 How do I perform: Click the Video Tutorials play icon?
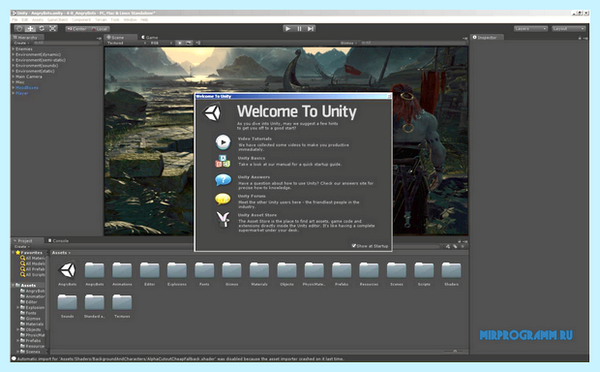point(223,142)
